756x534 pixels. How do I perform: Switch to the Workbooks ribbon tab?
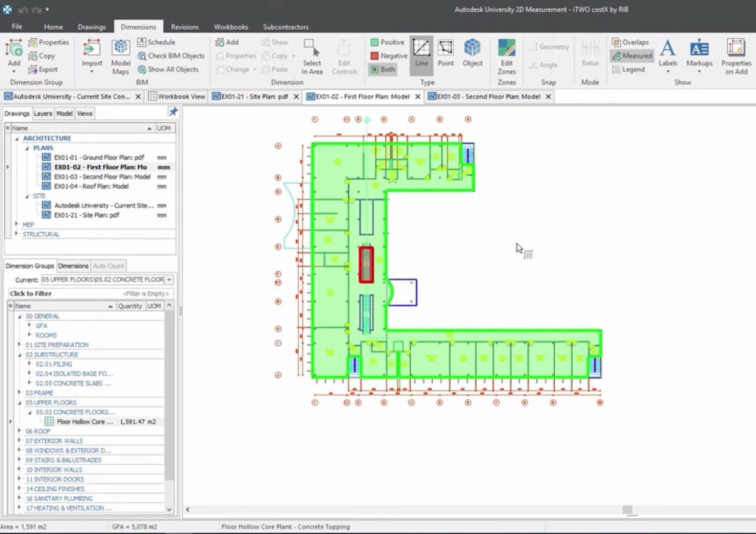231,27
